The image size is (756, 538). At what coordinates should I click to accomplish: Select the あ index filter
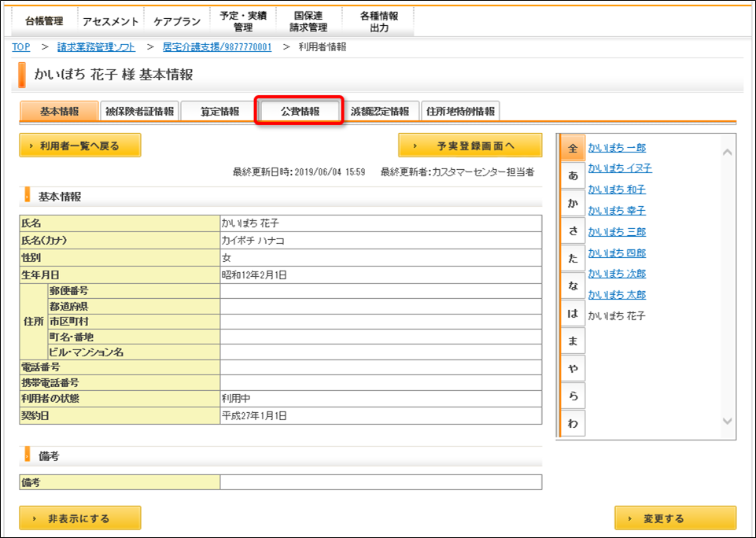pos(573,175)
